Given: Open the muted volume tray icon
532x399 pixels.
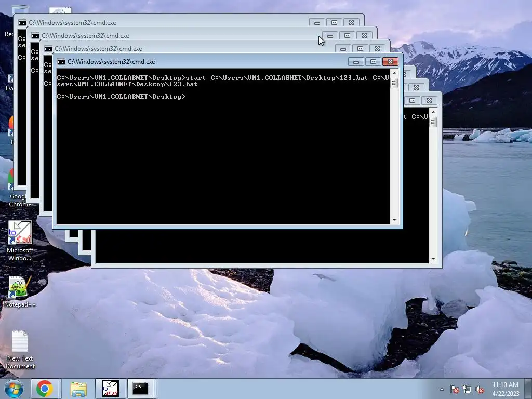Looking at the screenshot, I should pyautogui.click(x=480, y=390).
